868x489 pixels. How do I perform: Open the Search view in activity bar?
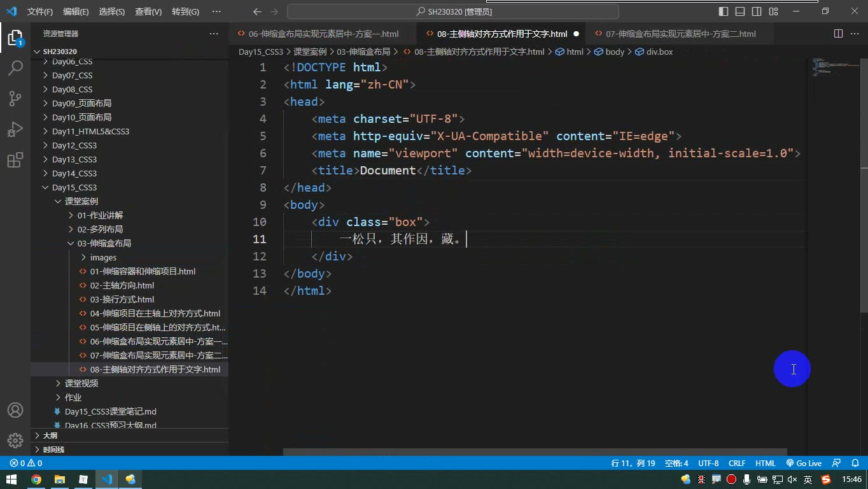[15, 67]
